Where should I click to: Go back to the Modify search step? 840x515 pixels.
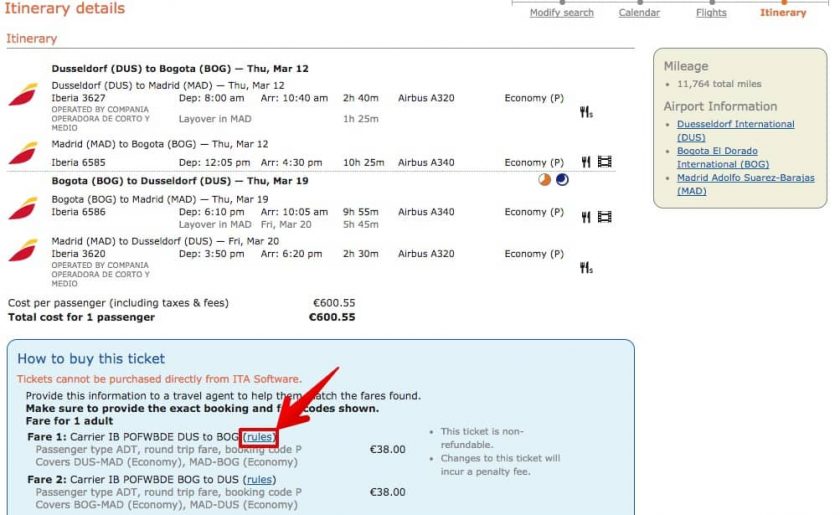pyautogui.click(x=561, y=13)
